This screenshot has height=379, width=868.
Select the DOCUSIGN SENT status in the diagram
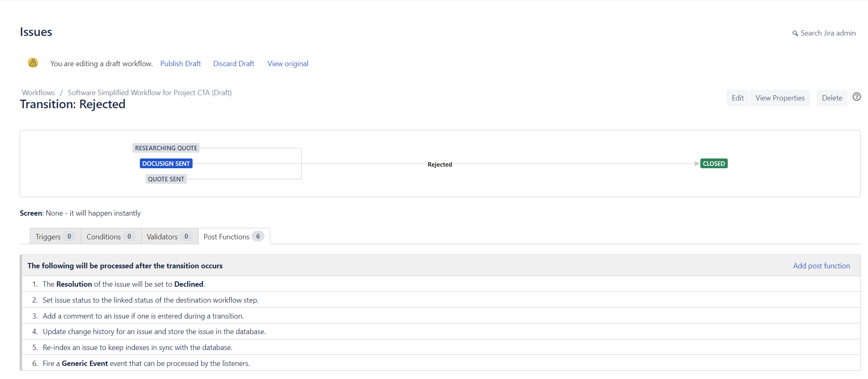click(x=166, y=164)
